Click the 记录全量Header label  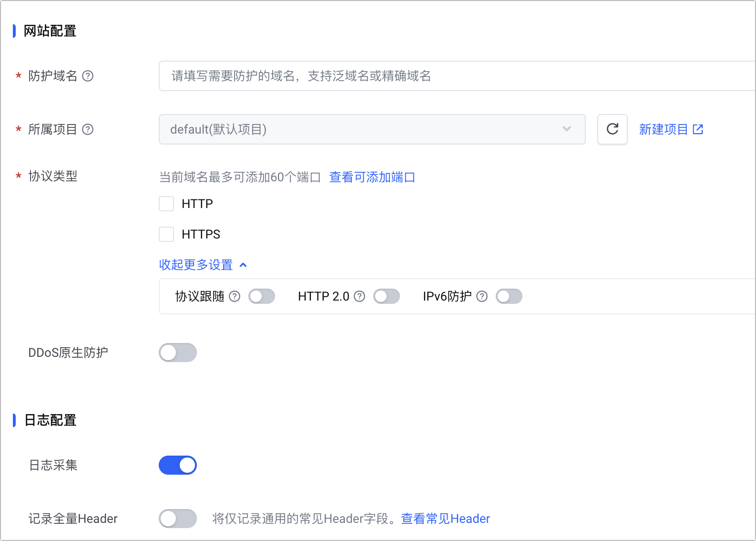(x=73, y=519)
